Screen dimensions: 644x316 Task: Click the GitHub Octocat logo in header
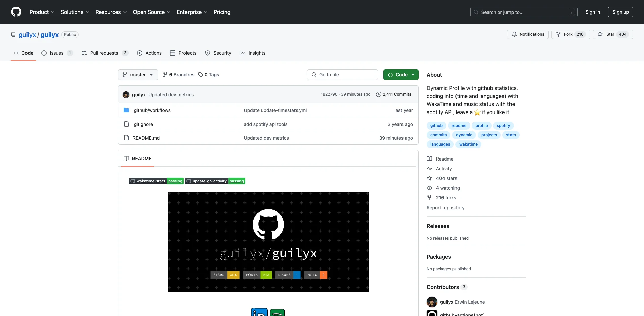pyautogui.click(x=16, y=12)
